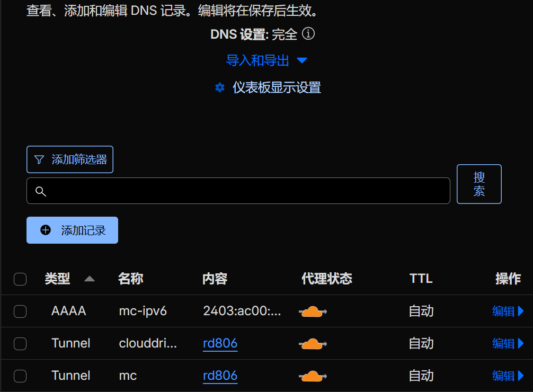The height and width of the screenshot is (392, 533).
Task: Click the gear icon beside 仪表板显示设置
Action: (x=220, y=88)
